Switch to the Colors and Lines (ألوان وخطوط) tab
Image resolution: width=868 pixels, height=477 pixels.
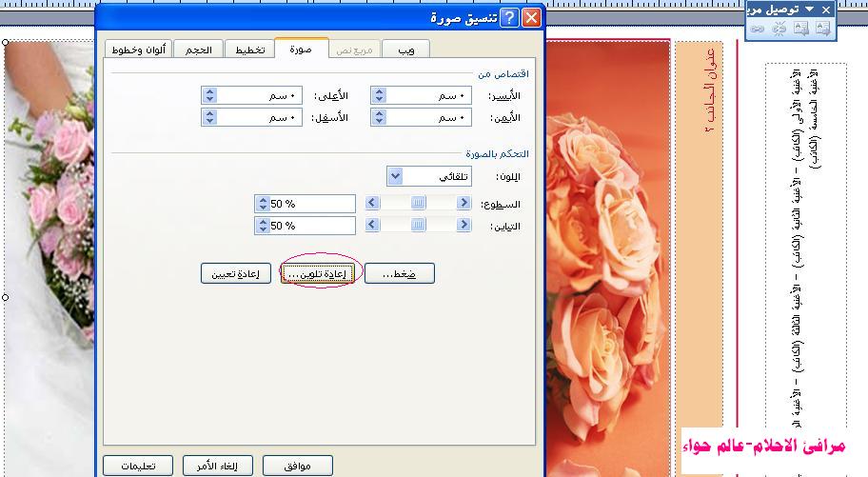coord(139,50)
